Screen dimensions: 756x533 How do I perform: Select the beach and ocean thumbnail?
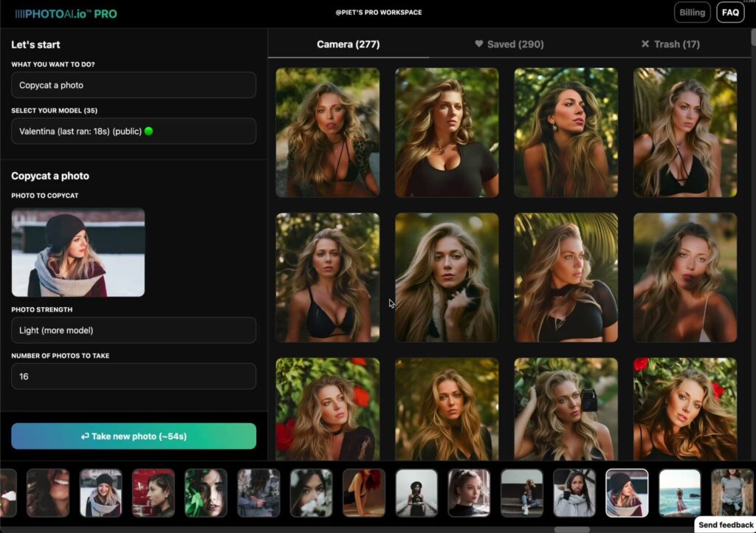[x=680, y=492]
